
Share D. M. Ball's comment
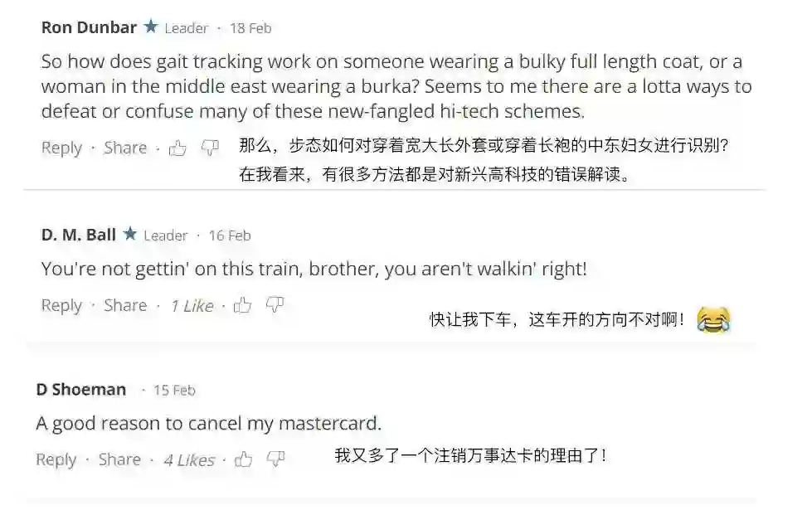(125, 306)
